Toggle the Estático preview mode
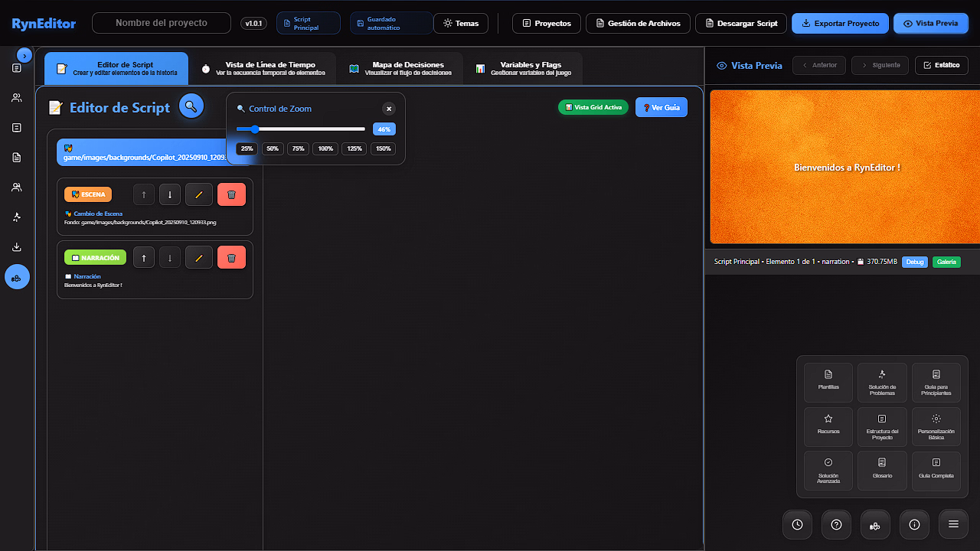 [941, 65]
